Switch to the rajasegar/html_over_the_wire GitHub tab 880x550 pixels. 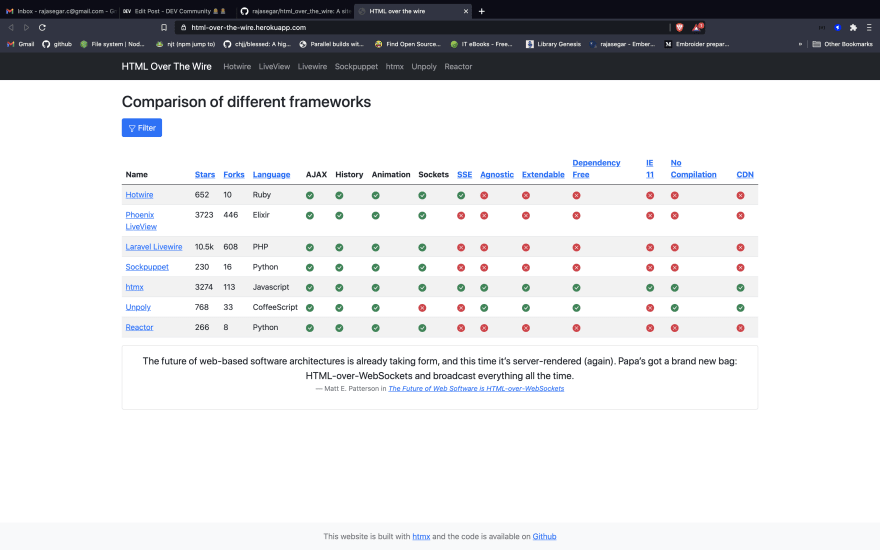[294, 11]
